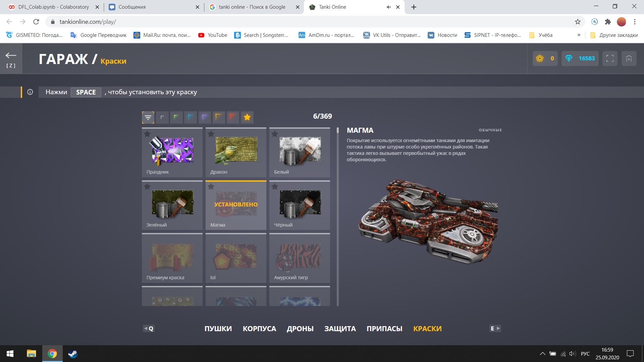The image size is (644, 362).
Task: Switch to the КРАСКИ tab
Action: pyautogui.click(x=427, y=329)
